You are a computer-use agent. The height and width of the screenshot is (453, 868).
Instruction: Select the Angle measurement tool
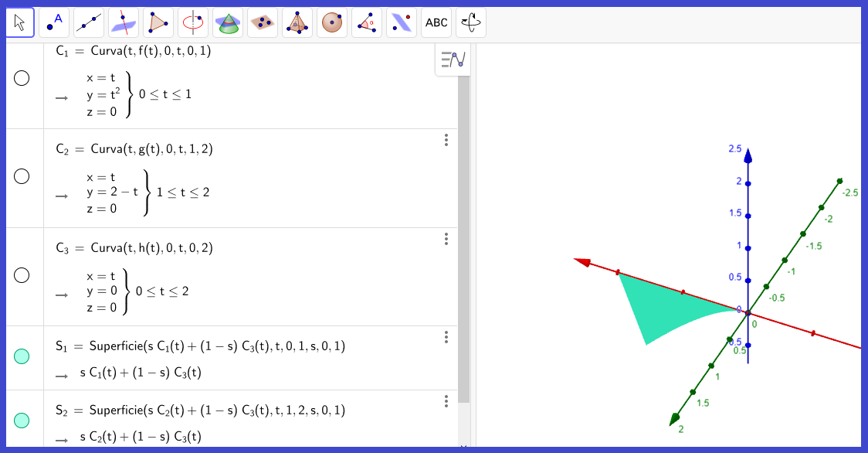click(x=367, y=23)
